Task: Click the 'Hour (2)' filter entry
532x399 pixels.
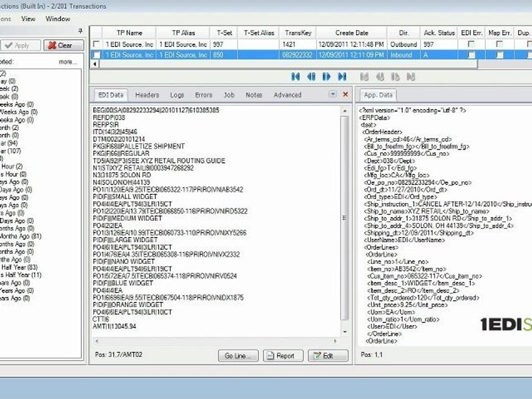Action: (x=12, y=166)
